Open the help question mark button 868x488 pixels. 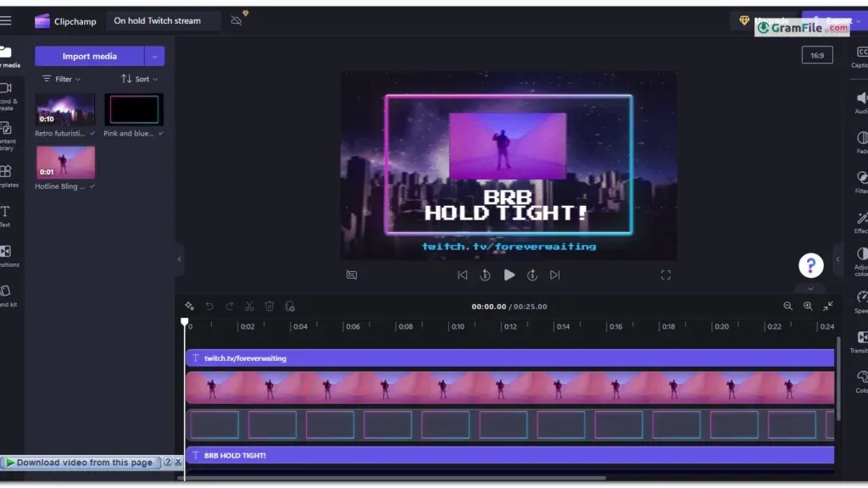point(811,265)
